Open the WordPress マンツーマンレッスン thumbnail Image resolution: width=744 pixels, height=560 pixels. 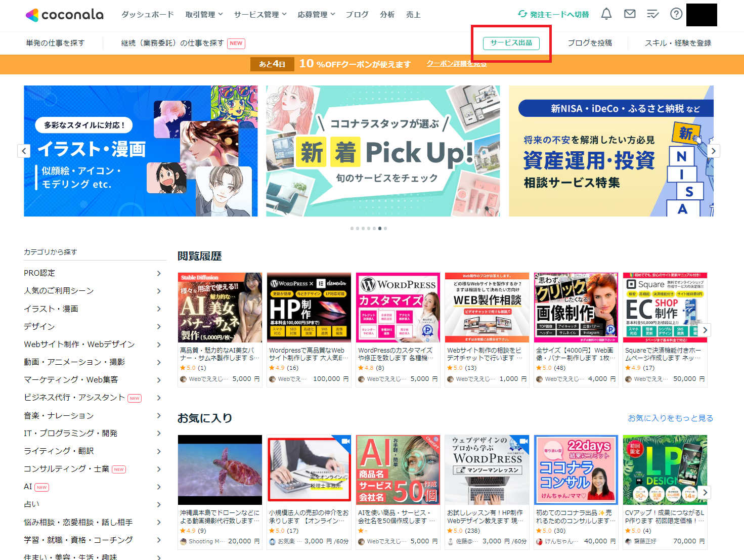(487, 470)
